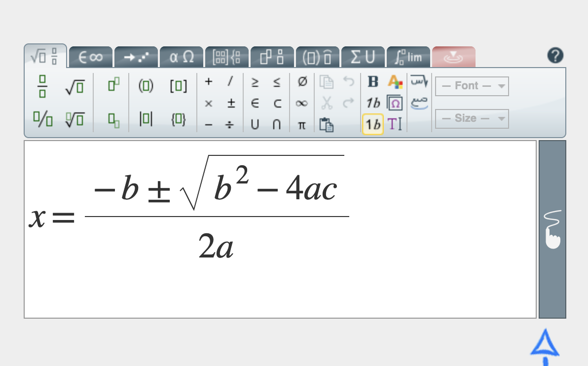Viewport: 588px width, 366px height.
Task: Insert absolute value bars
Action: click(x=146, y=119)
